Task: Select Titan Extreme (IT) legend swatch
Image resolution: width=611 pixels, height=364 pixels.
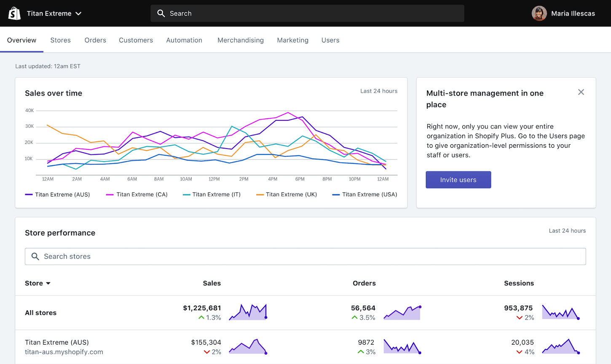Action: click(186, 194)
